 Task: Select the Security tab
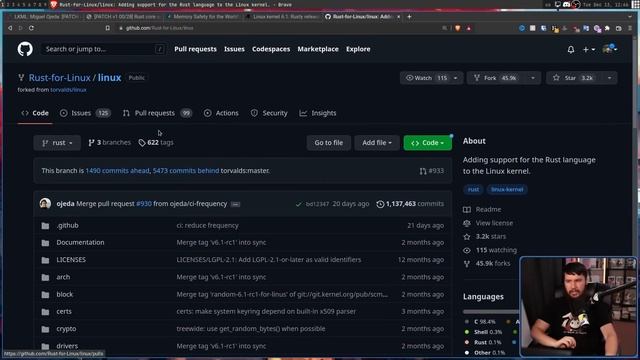(269, 113)
